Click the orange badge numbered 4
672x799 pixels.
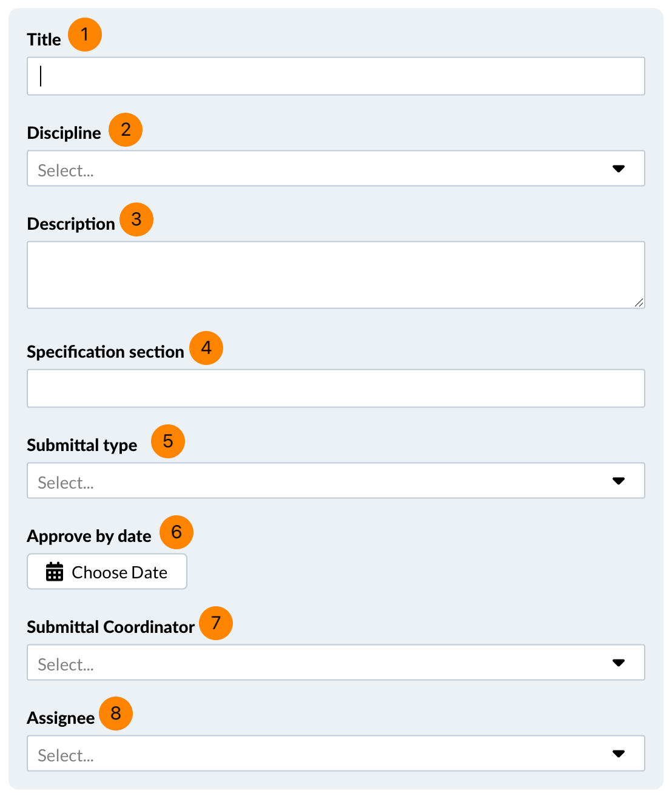tap(206, 348)
